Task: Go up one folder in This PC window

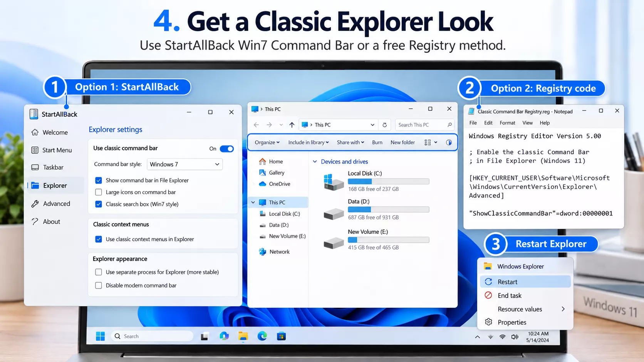Action: click(292, 125)
